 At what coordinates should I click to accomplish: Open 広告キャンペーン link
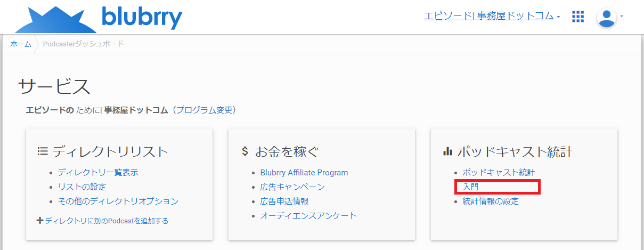point(292,187)
